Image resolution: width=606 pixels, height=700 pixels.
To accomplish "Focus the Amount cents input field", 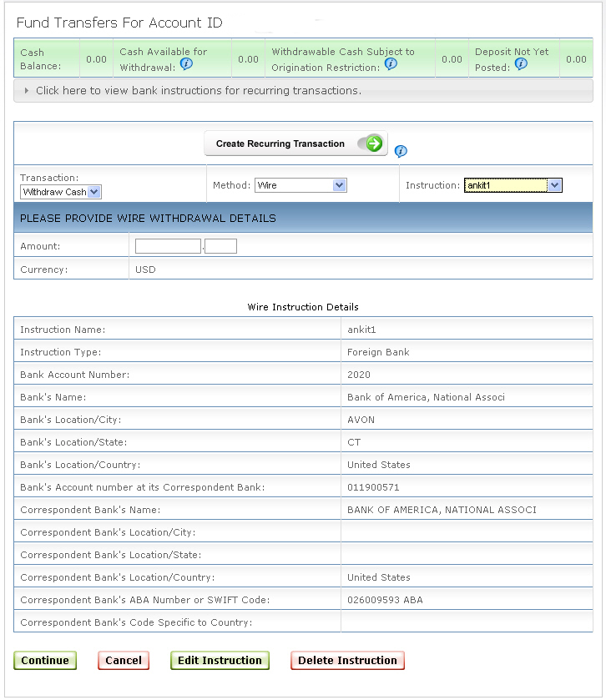I will [x=220, y=246].
